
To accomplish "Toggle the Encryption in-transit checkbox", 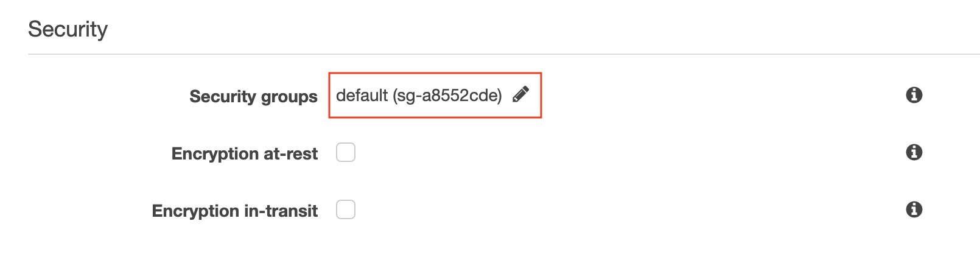I will (x=346, y=209).
